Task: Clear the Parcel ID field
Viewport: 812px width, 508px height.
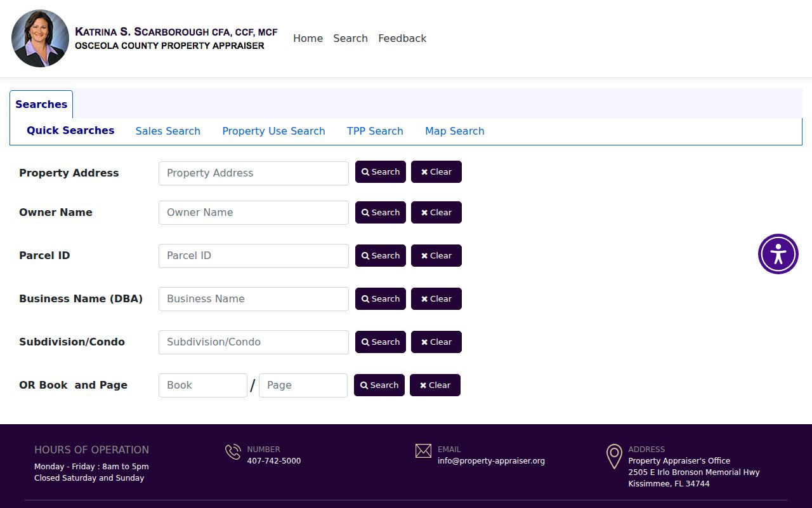Action: [x=436, y=256]
